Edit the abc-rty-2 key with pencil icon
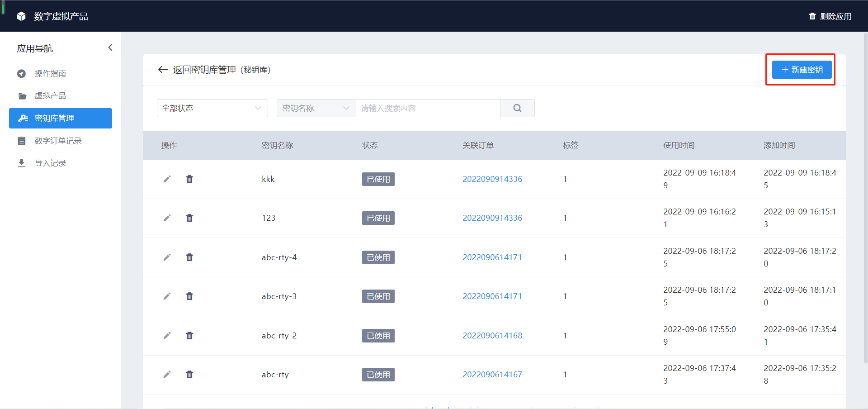Image resolution: width=868 pixels, height=409 pixels. 167,336
